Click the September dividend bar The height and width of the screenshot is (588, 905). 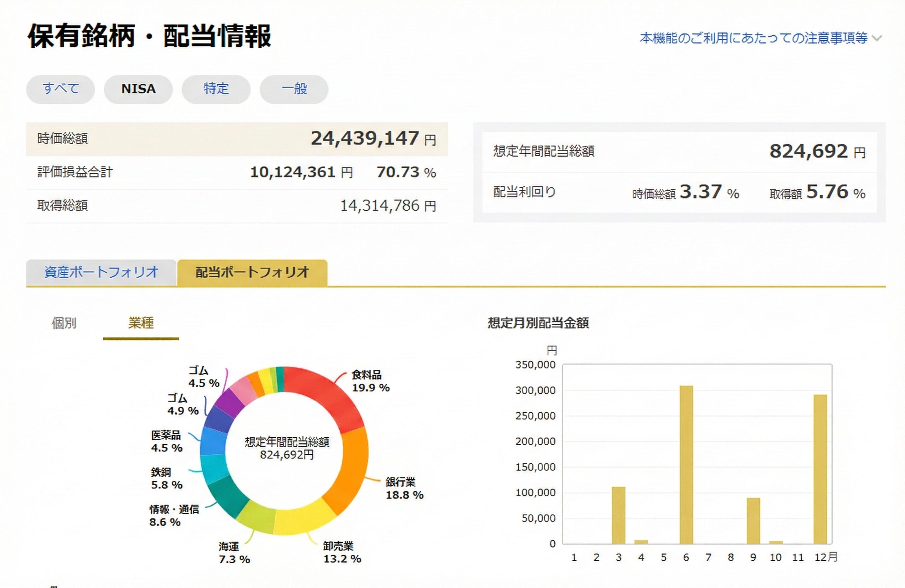pos(753,521)
